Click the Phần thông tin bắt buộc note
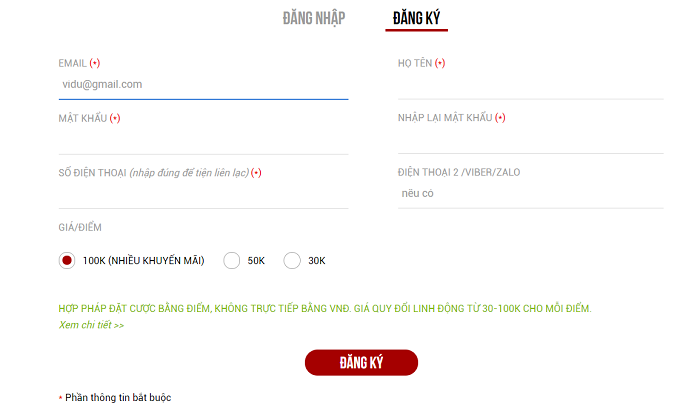This screenshot has width=700, height=415. point(118,398)
